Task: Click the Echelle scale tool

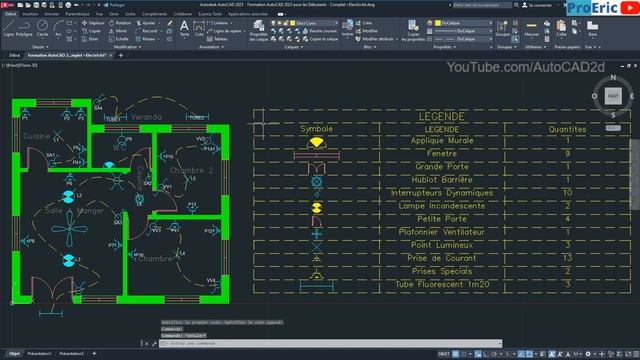Action: coord(119,39)
